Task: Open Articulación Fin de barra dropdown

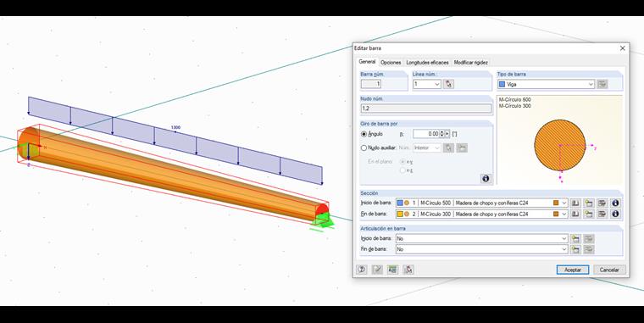Action: click(x=564, y=249)
